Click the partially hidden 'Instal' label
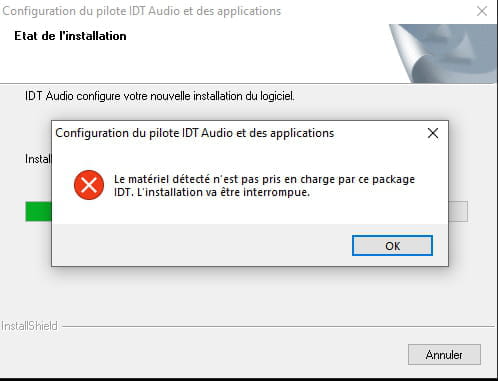The width and height of the screenshot is (498, 381). [x=38, y=159]
